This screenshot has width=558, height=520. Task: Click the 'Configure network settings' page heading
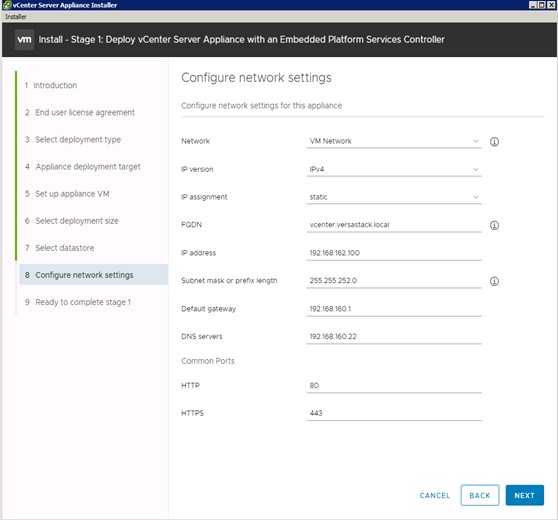[x=256, y=78]
